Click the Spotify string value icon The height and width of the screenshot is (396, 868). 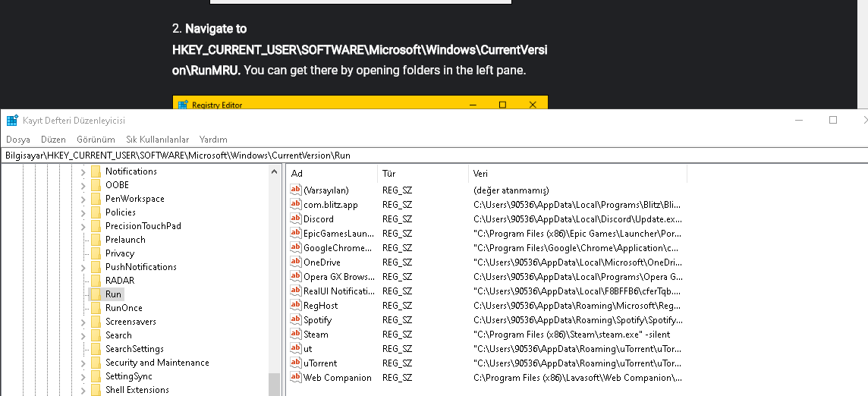tap(296, 319)
